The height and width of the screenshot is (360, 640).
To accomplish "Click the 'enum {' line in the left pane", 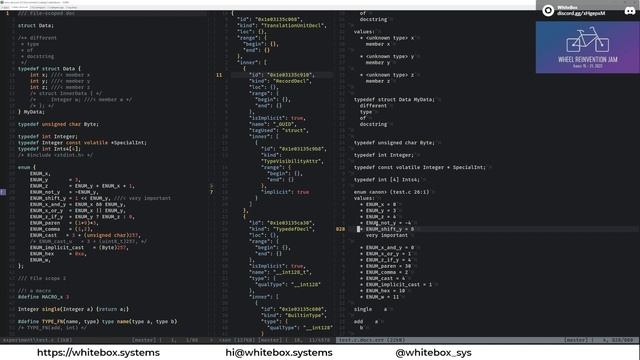I will [x=27, y=167].
